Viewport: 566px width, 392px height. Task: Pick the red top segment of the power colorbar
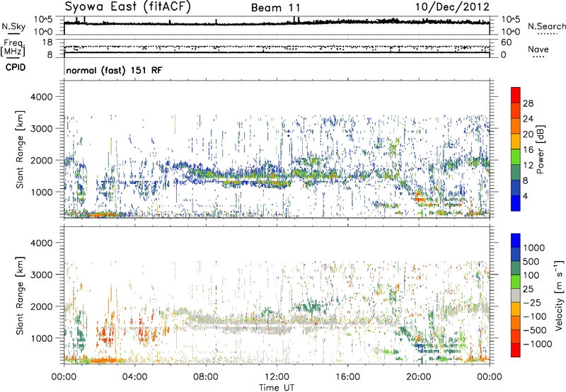click(516, 95)
